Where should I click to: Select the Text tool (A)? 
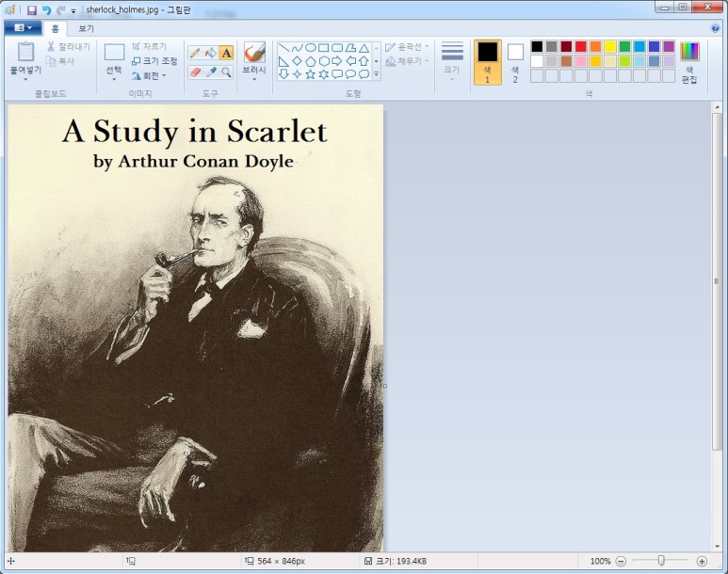tap(226, 53)
